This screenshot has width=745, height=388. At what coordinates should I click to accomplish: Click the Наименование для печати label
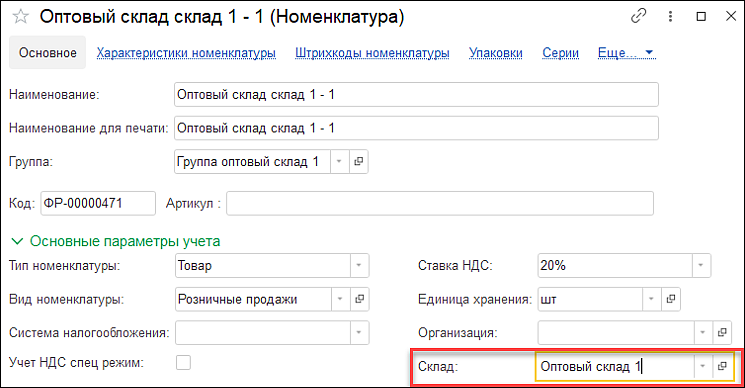tap(89, 128)
